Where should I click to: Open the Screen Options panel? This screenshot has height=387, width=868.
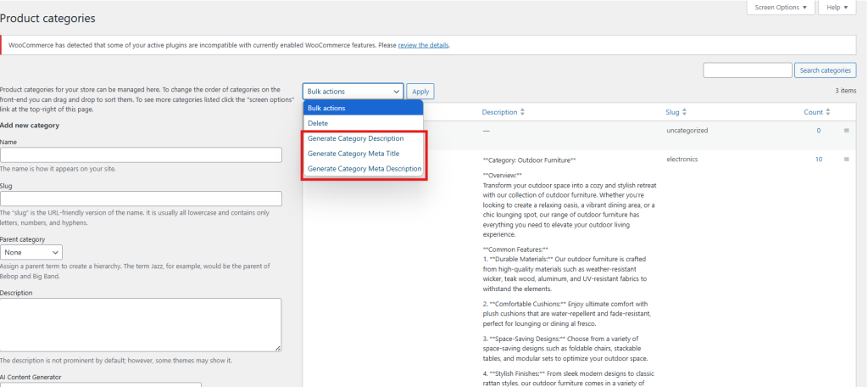pos(781,8)
